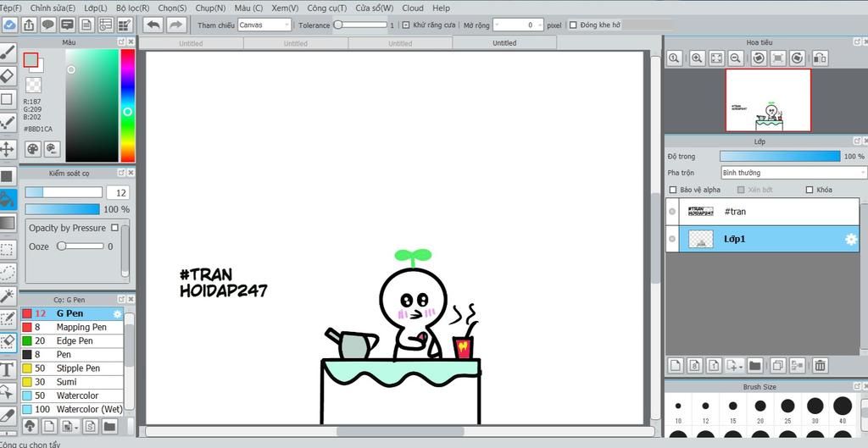Open Pha trộn blending mode dropdown
This screenshot has height=448, width=868.
(x=793, y=173)
